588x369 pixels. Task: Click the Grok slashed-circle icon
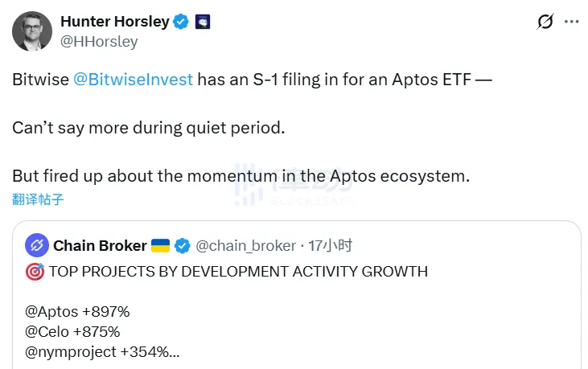click(x=545, y=22)
